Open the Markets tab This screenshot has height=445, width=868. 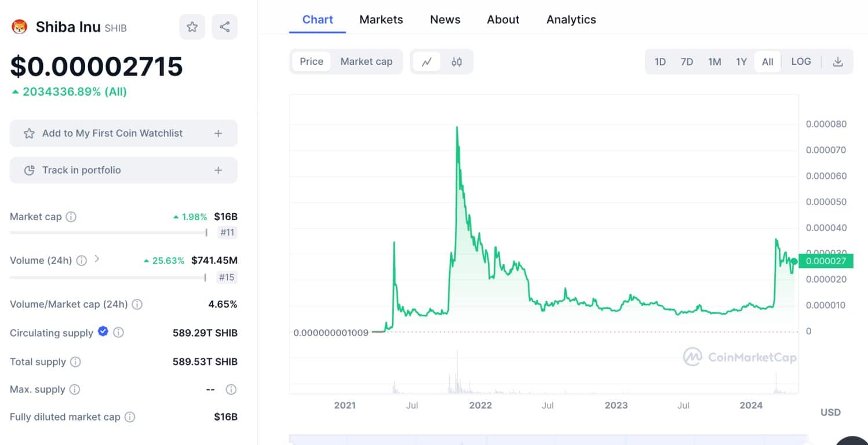(x=381, y=19)
